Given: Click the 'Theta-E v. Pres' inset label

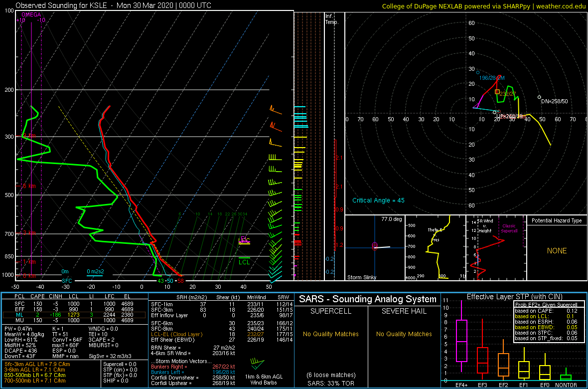Looking at the screenshot, I should click(x=434, y=235).
